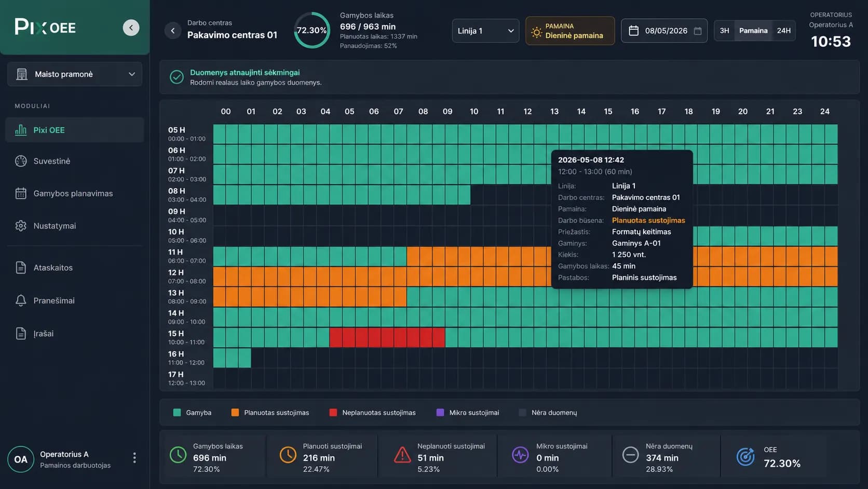Collapse the sidebar with the arrow button
The width and height of the screenshot is (868, 489).
(131, 28)
